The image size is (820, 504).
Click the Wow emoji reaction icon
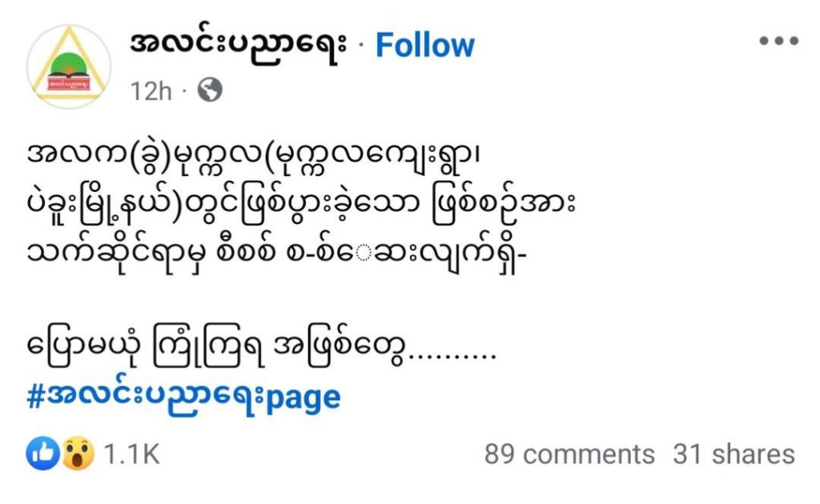pos(78,454)
